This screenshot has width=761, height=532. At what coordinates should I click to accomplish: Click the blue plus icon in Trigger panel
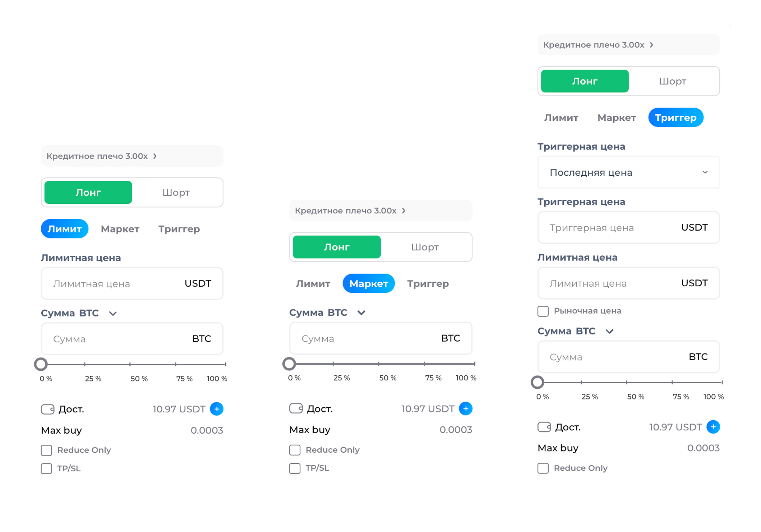713,427
